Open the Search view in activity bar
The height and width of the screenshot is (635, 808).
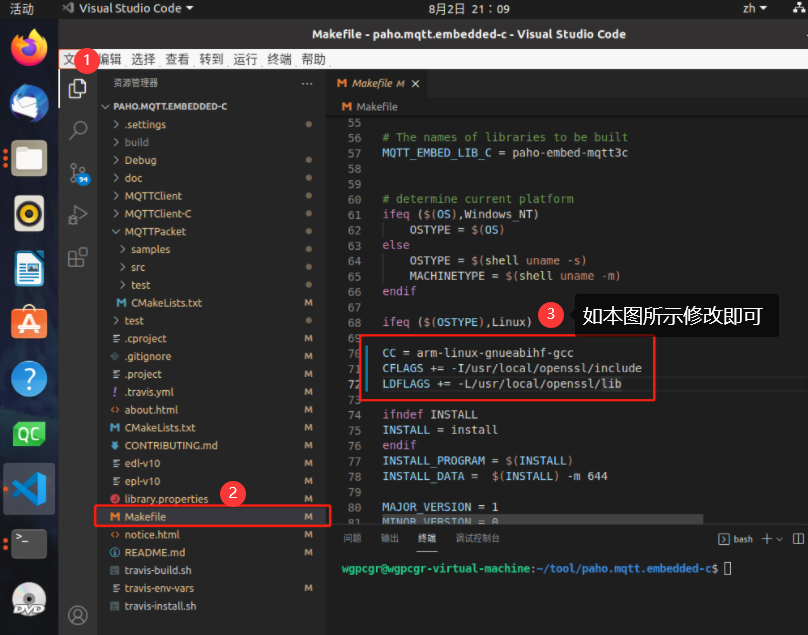(x=77, y=130)
